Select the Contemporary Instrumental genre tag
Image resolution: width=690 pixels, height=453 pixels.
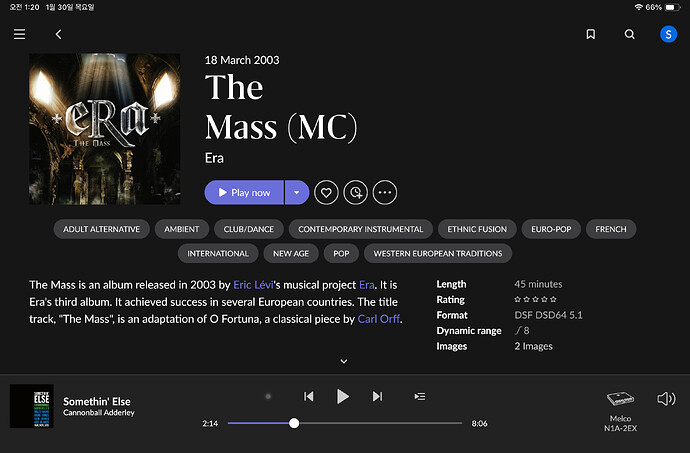point(360,229)
